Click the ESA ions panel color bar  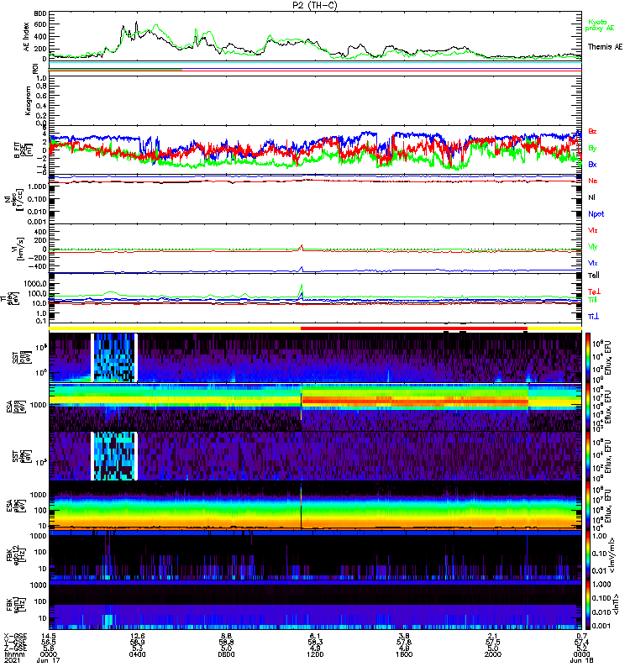pos(588,407)
